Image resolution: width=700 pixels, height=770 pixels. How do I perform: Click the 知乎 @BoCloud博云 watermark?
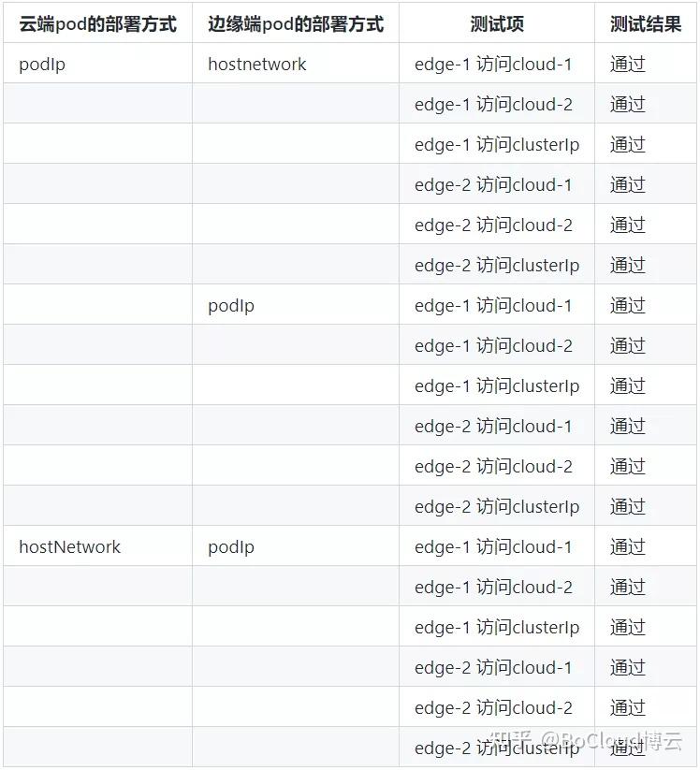coord(590,741)
